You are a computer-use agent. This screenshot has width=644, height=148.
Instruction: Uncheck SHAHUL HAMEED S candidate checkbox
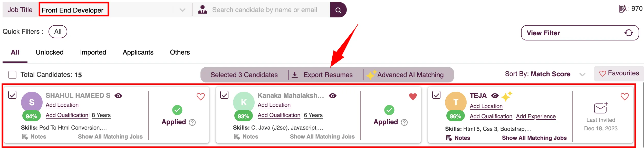[x=12, y=95]
